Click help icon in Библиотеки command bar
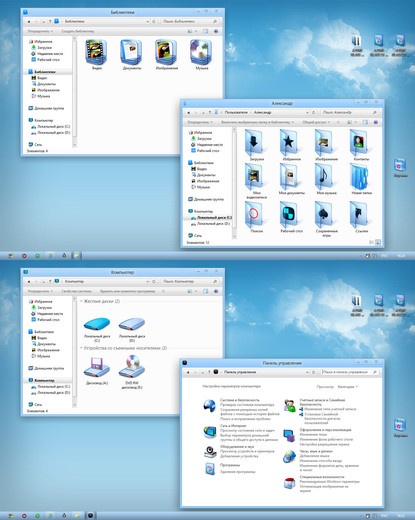The image size is (415, 520). 216,31
